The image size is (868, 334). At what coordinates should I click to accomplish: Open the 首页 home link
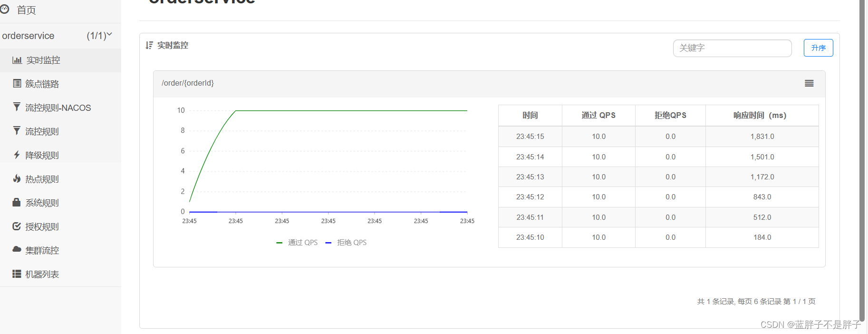click(x=26, y=10)
